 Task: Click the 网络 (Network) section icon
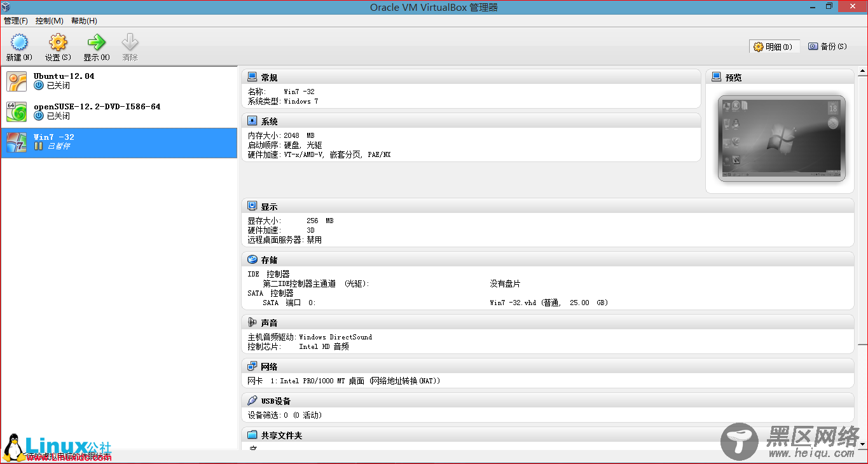[252, 366]
